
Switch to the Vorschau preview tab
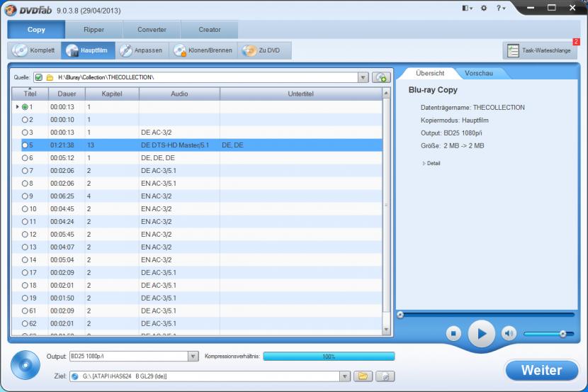pos(478,73)
